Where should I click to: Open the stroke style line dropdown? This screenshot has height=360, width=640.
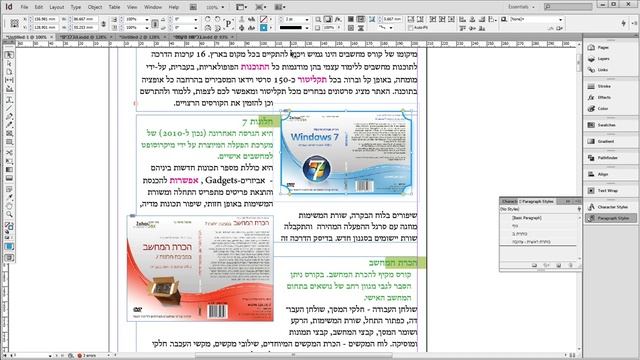(307, 28)
